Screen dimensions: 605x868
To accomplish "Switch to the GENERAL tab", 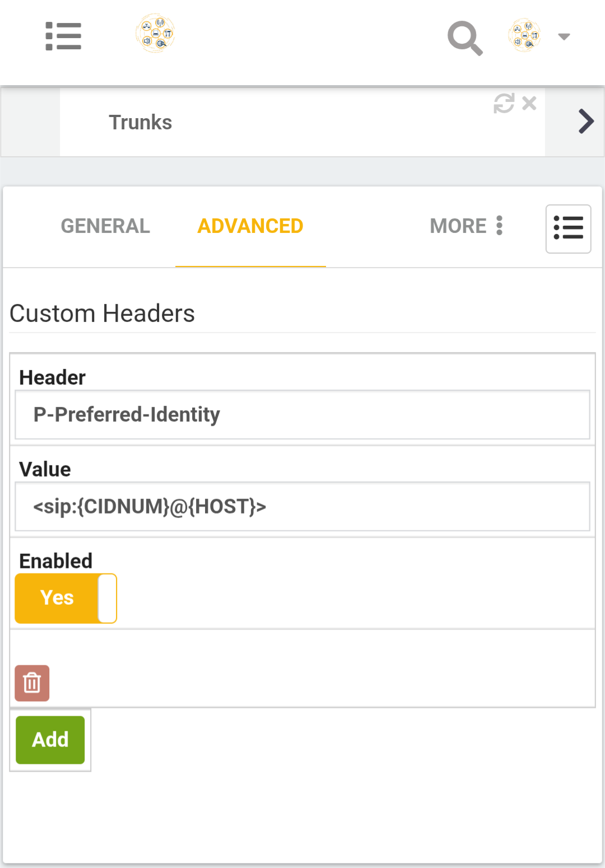I will (105, 226).
